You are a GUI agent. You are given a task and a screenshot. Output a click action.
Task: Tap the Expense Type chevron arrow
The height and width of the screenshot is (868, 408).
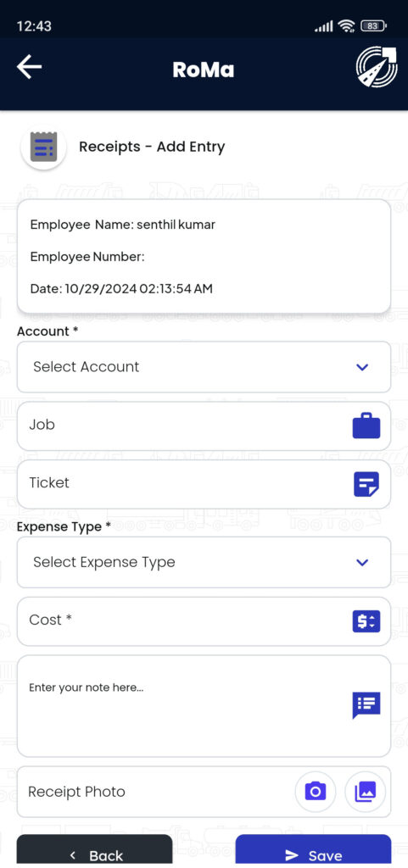click(362, 563)
